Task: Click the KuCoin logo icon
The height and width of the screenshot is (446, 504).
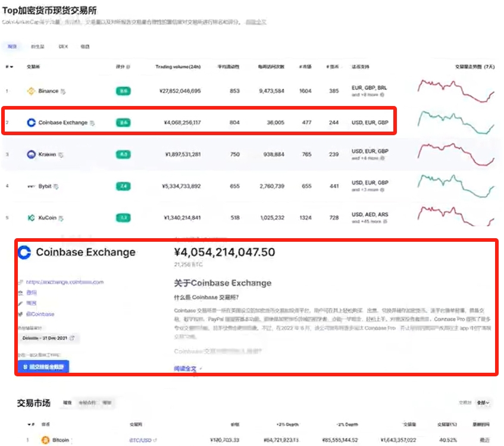Action: [31, 218]
